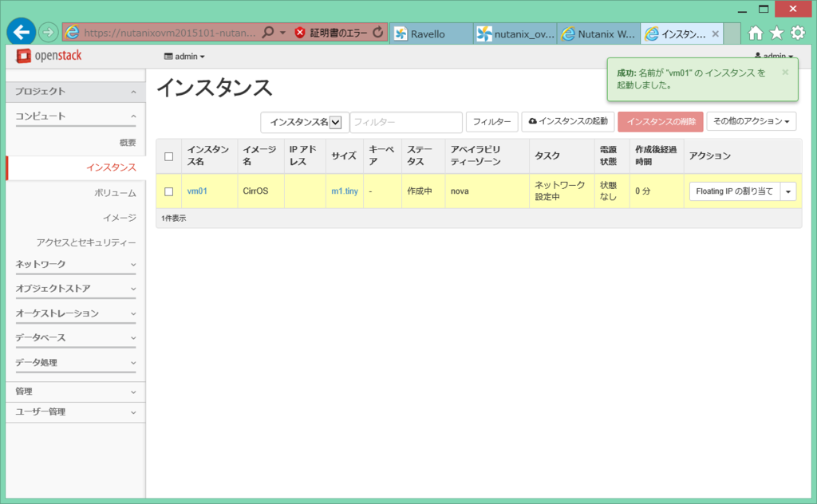The image size is (817, 504).
Task: Click the 1件表示 table footer text
Action: tap(173, 219)
